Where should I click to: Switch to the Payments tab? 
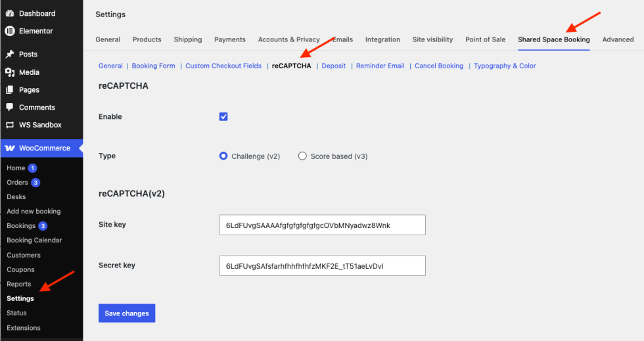click(230, 39)
